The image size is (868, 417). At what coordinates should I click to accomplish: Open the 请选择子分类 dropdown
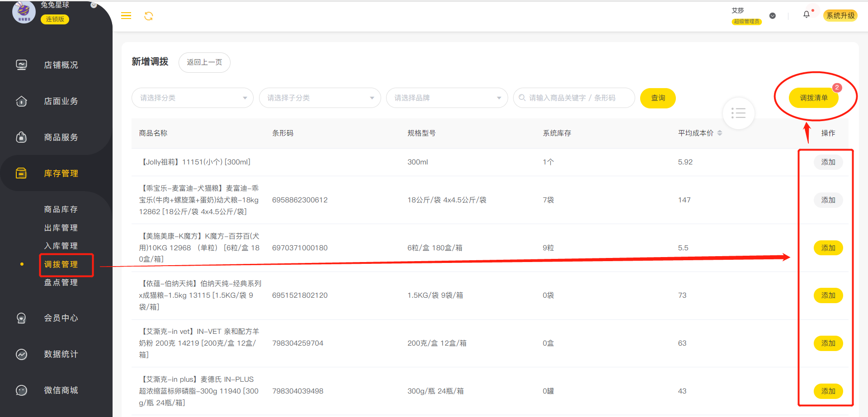[x=320, y=98]
